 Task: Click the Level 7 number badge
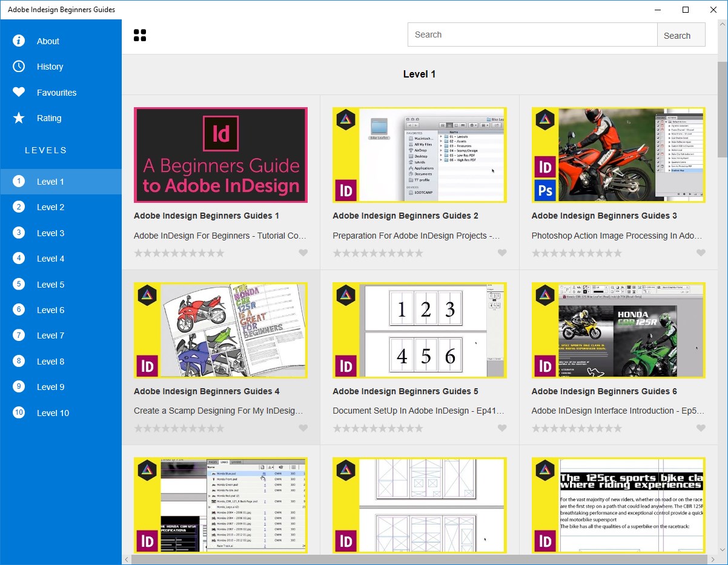[x=19, y=335]
